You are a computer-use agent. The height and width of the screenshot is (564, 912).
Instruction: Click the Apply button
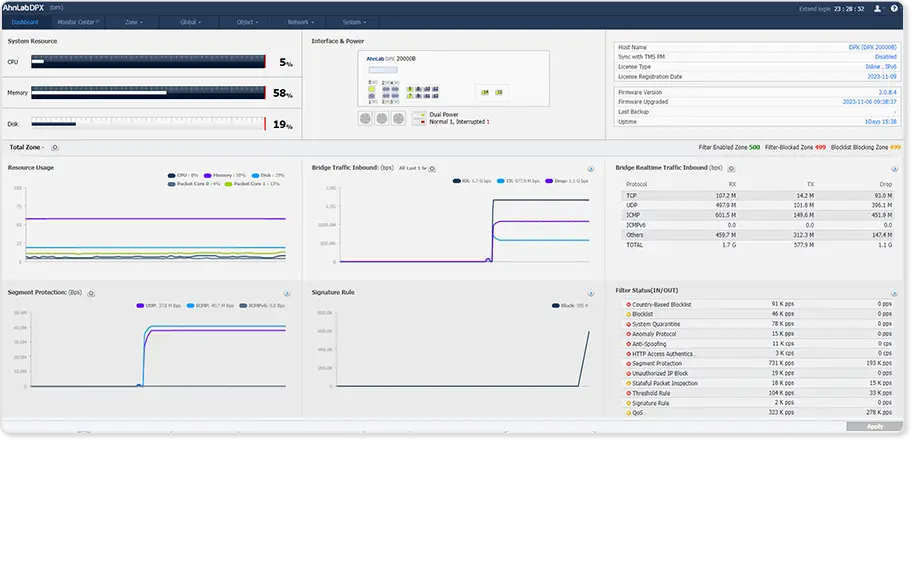(x=874, y=427)
